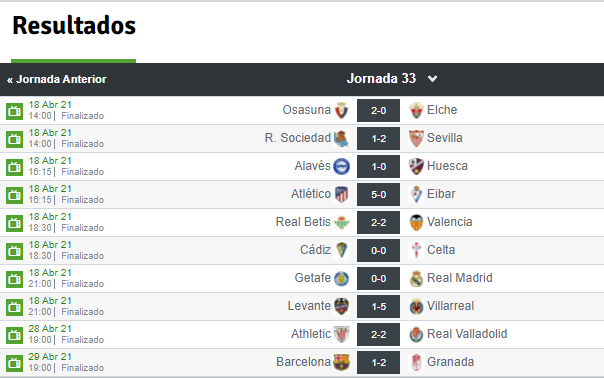Screen dimensions: 604x378
Task: Click the R. Sociedad team name
Action: point(298,138)
